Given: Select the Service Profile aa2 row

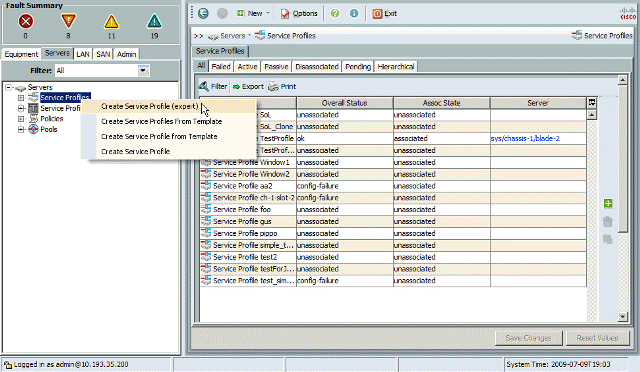Looking at the screenshot, I should point(393,186).
